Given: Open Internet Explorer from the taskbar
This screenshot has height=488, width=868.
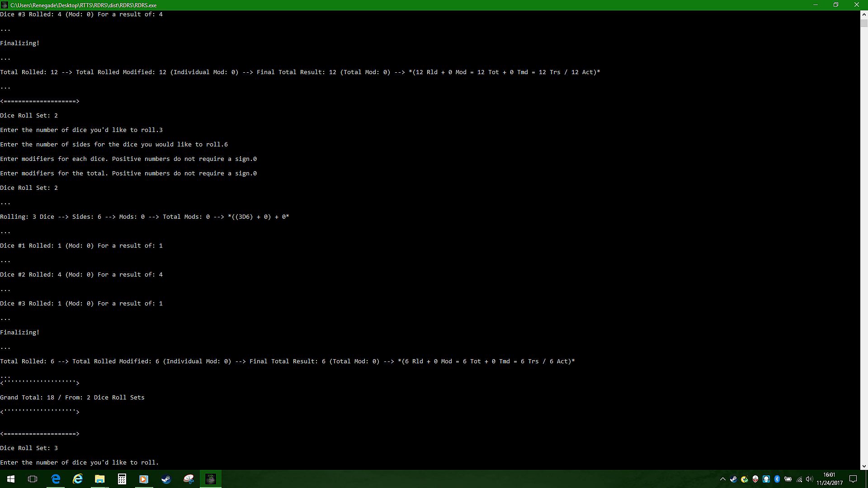Looking at the screenshot, I should click(x=78, y=479).
